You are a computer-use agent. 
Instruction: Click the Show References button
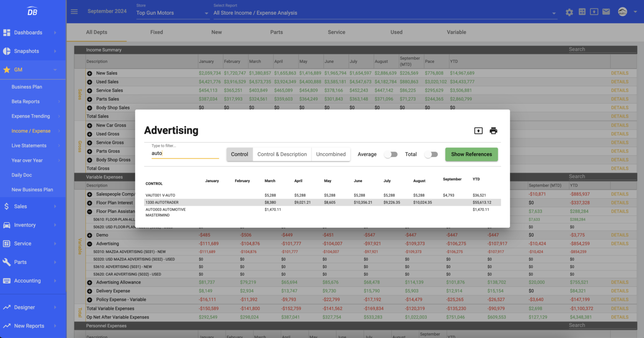[471, 154]
